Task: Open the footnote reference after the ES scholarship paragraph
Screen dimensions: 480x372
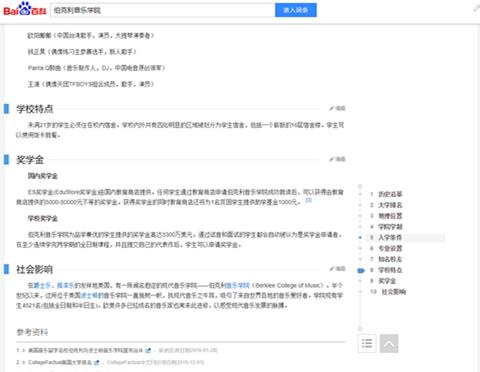Action: point(309,200)
